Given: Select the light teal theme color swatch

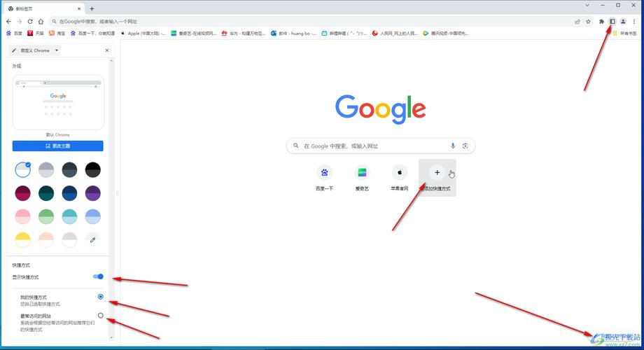Looking at the screenshot, I should pyautogui.click(x=69, y=216).
